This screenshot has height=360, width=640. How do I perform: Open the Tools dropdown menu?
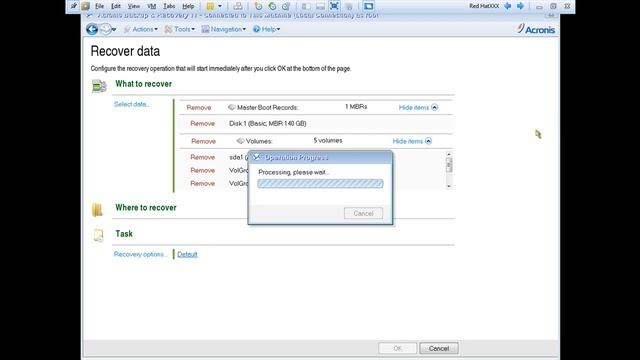point(180,29)
